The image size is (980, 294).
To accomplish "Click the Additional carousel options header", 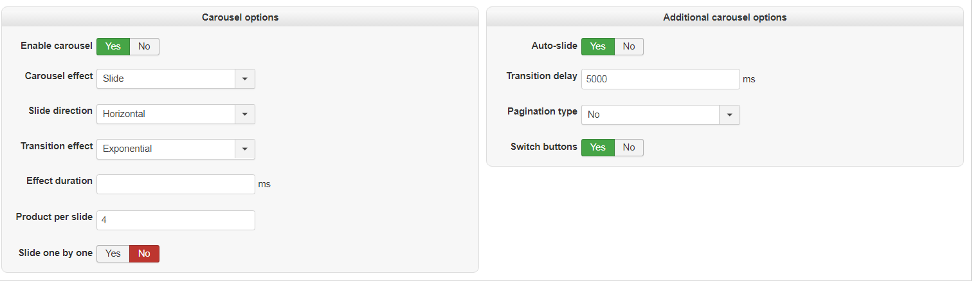I will click(x=725, y=17).
